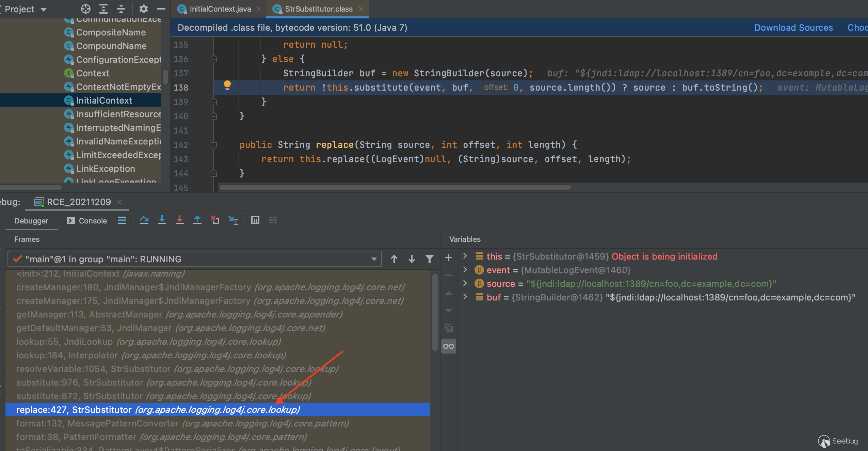Viewport: 868px width, 451px height.
Task: Switch to the InitialContext.java tab
Action: 220,9
